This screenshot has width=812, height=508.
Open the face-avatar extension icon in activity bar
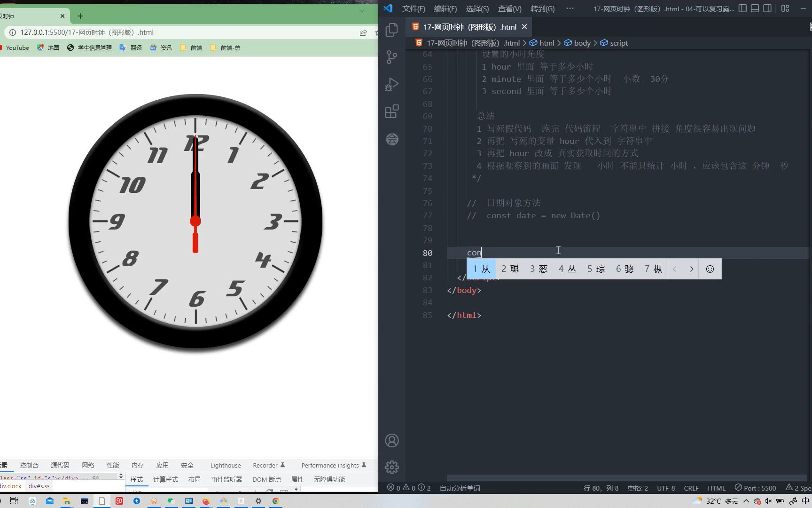pyautogui.click(x=392, y=139)
